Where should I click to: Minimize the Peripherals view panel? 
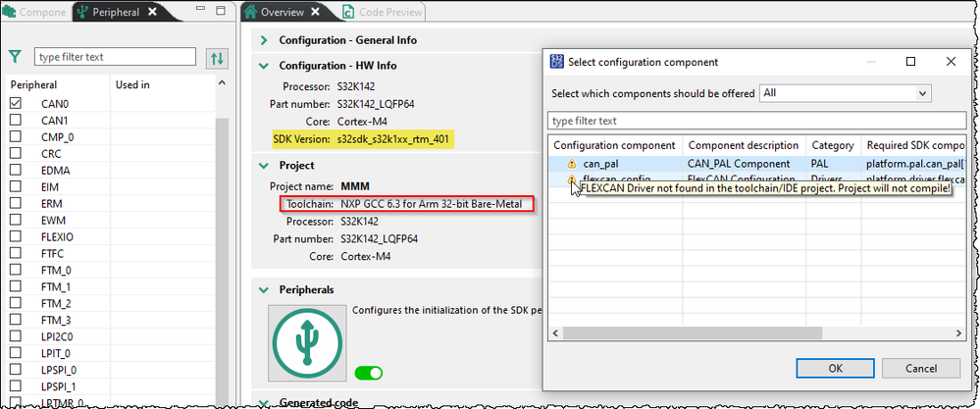click(x=200, y=10)
